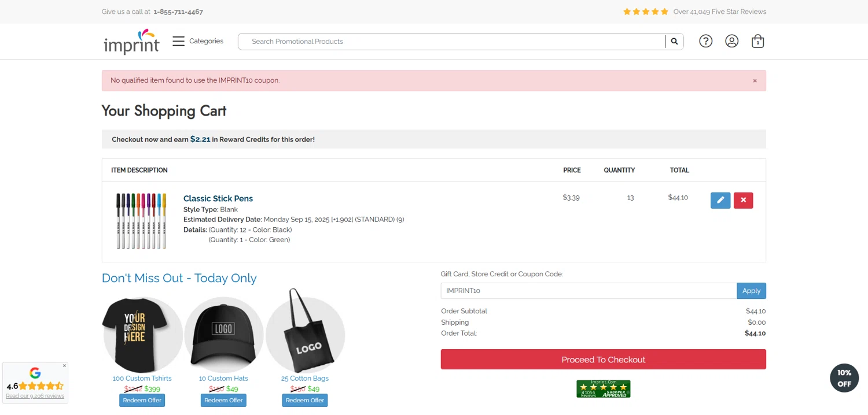
Task: Open the 25 Cotton Bags link
Action: pyautogui.click(x=305, y=379)
